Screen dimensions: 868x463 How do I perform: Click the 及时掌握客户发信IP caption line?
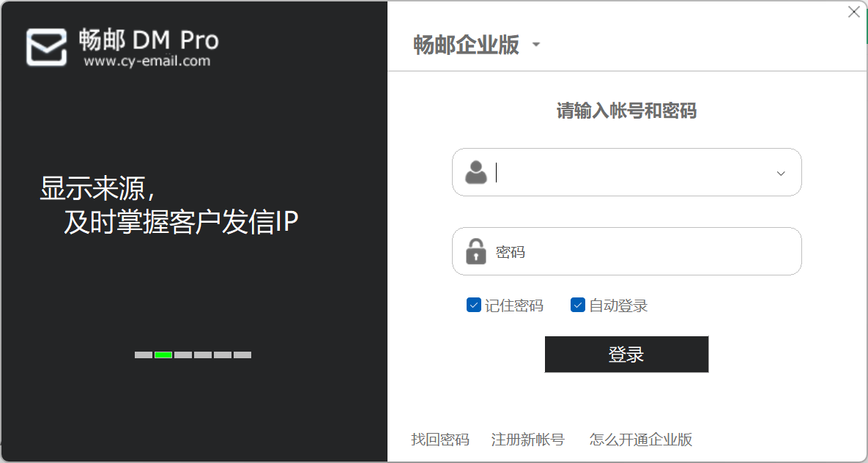[181, 223]
